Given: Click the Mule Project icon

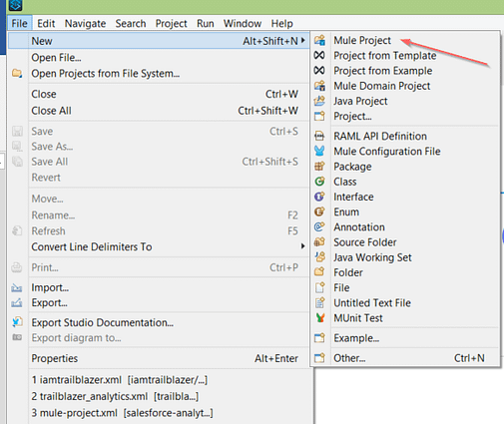Looking at the screenshot, I should (319, 40).
